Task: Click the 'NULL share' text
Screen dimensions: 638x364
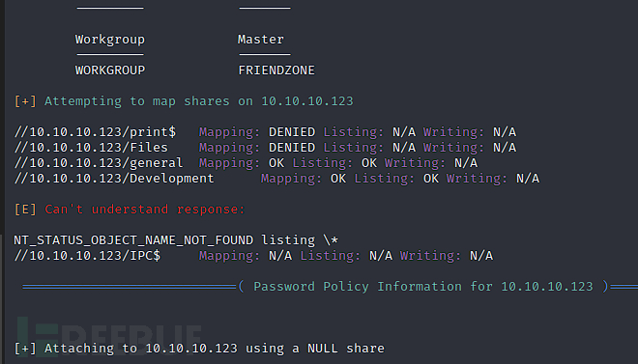Action: tap(346, 349)
